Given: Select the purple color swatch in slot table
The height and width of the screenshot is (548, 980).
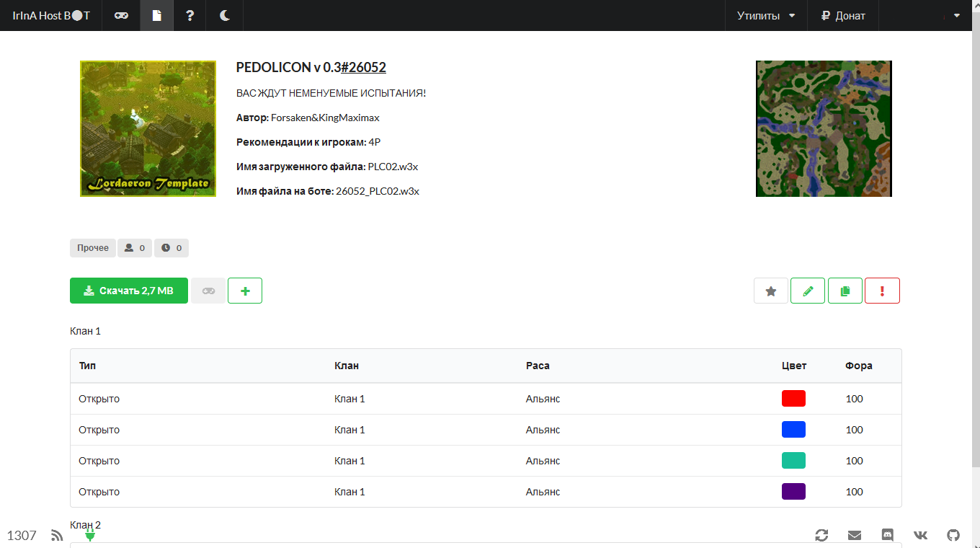Looking at the screenshot, I should click(x=793, y=492).
